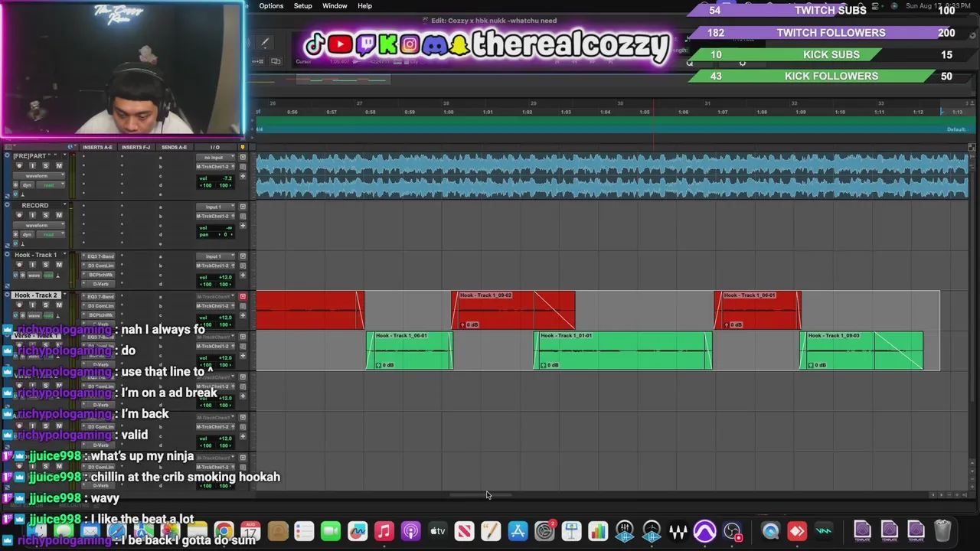Open the App Store from the dock
This screenshot has width=980, height=551.
[518, 530]
